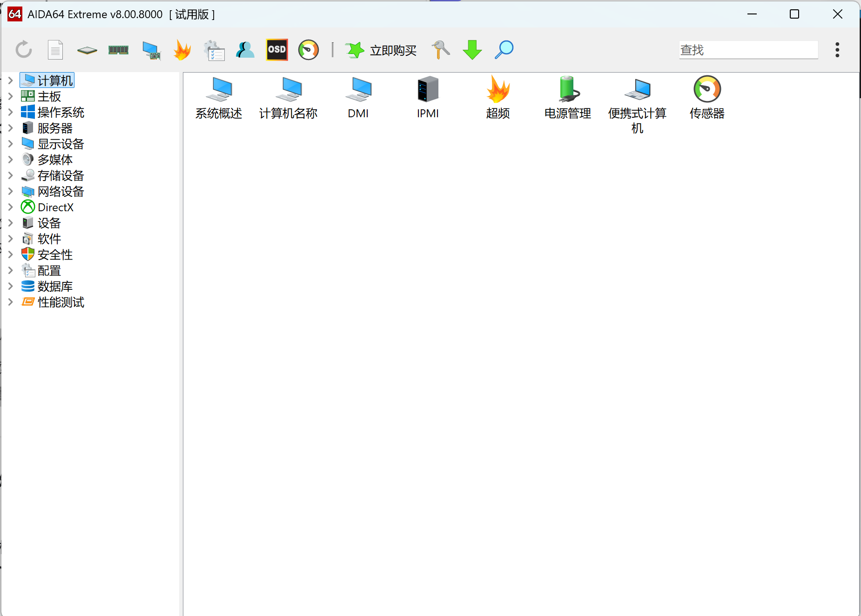Open the Report document icon in toolbar
This screenshot has height=616, width=861.
click(x=55, y=50)
